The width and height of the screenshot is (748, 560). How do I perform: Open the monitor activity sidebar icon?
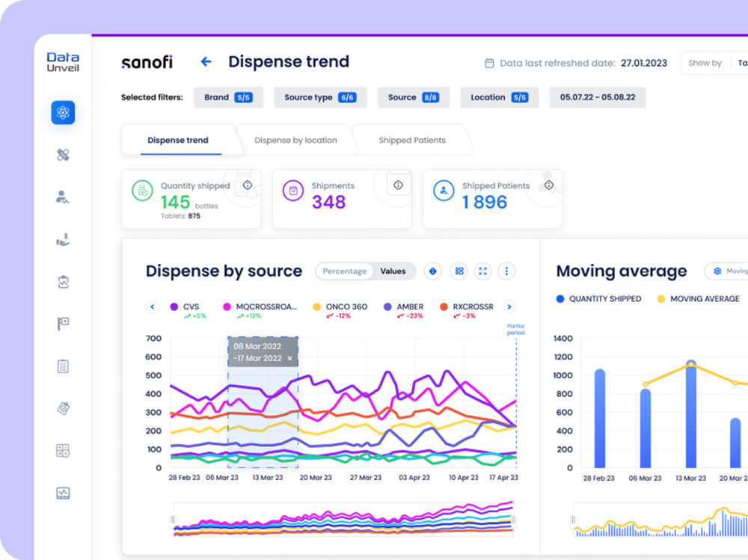pyautogui.click(x=63, y=493)
